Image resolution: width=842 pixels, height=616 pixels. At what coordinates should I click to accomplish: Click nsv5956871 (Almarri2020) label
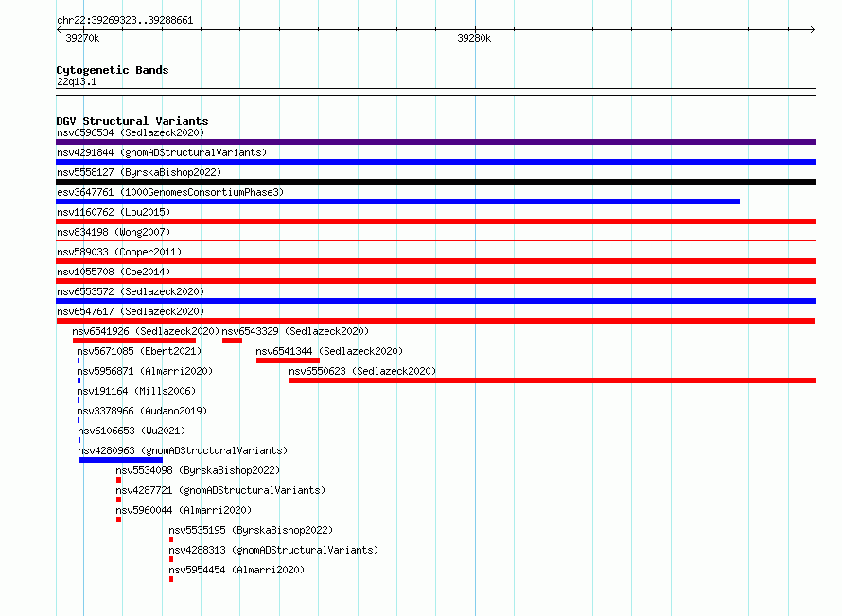pos(145,371)
